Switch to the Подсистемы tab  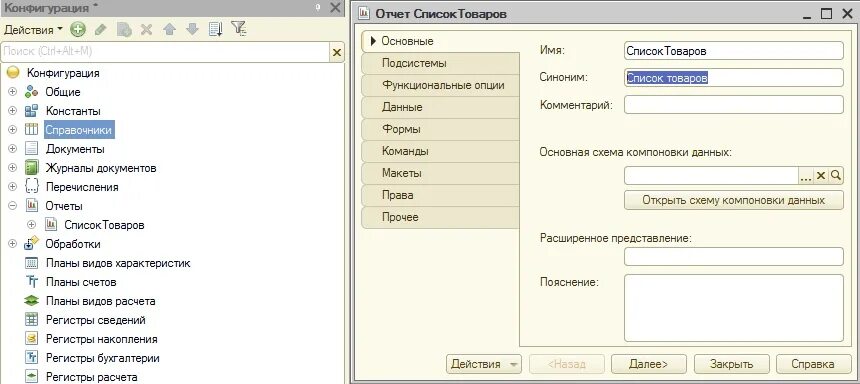[x=440, y=64]
